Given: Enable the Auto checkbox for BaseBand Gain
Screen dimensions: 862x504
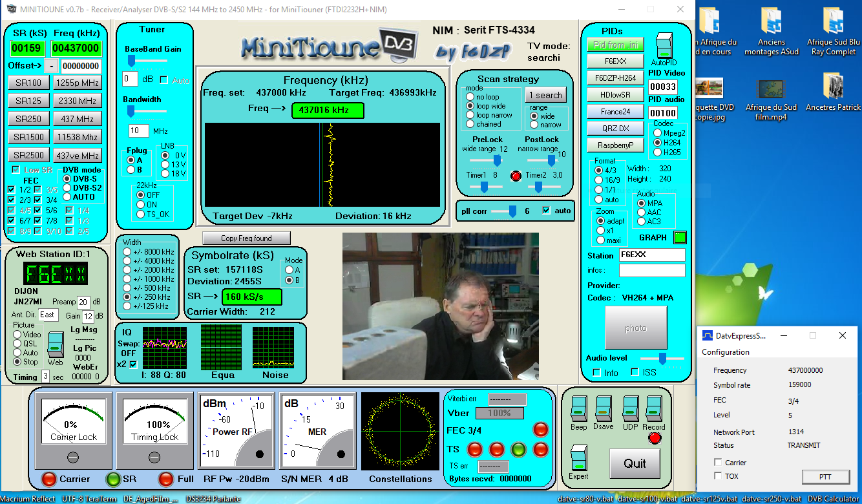Looking at the screenshot, I should 163,80.
